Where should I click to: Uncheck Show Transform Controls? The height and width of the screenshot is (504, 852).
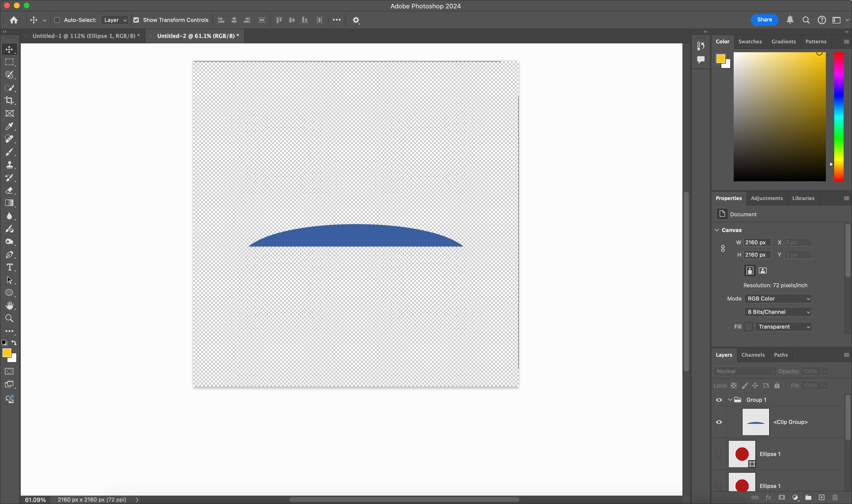[136, 20]
